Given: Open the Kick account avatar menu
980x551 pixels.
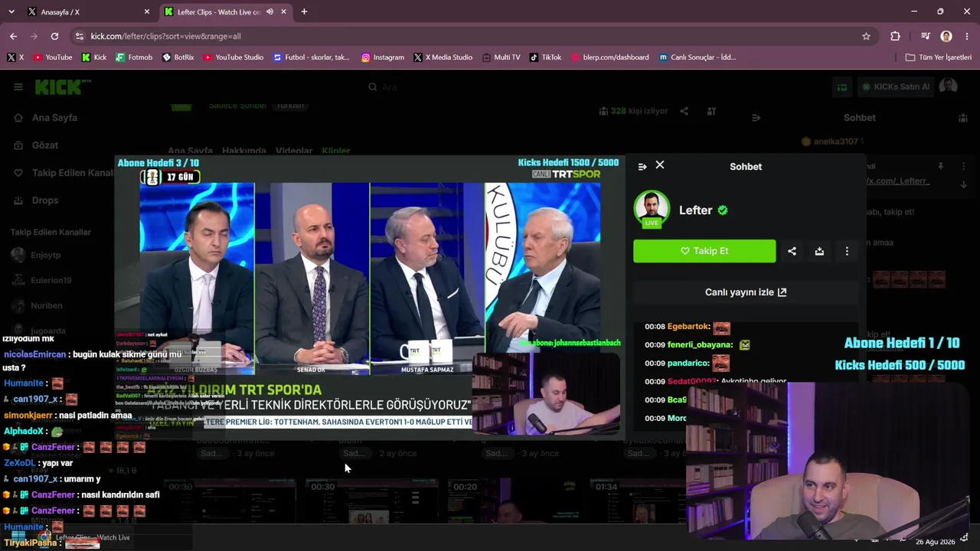Looking at the screenshot, I should [948, 86].
